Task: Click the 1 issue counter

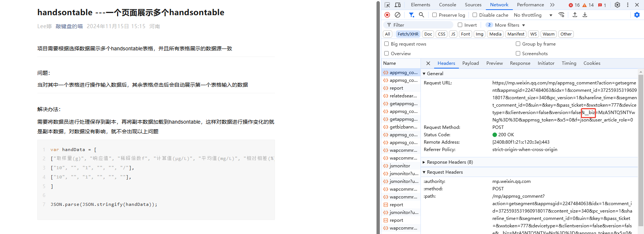Action: pos(602,5)
